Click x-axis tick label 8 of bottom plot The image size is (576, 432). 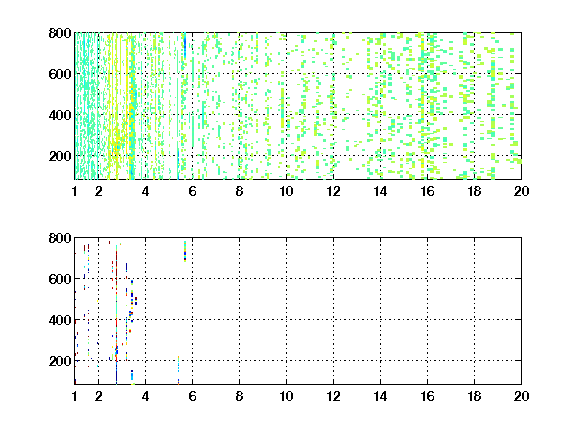point(240,396)
